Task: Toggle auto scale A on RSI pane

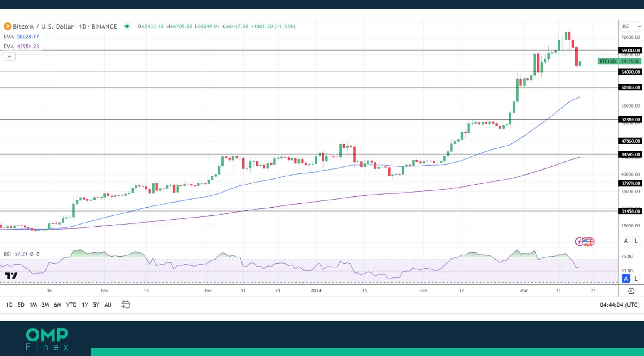Action: [x=626, y=279]
